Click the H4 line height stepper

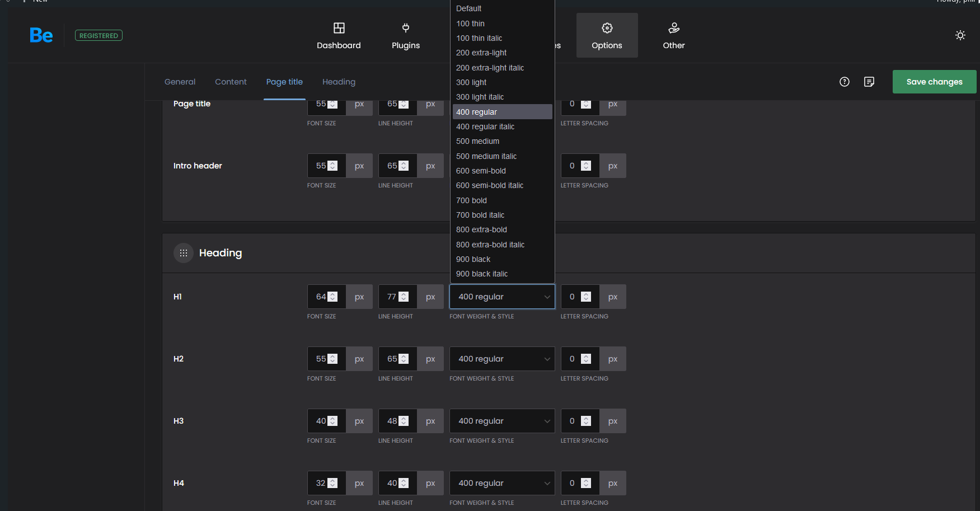pyautogui.click(x=404, y=483)
